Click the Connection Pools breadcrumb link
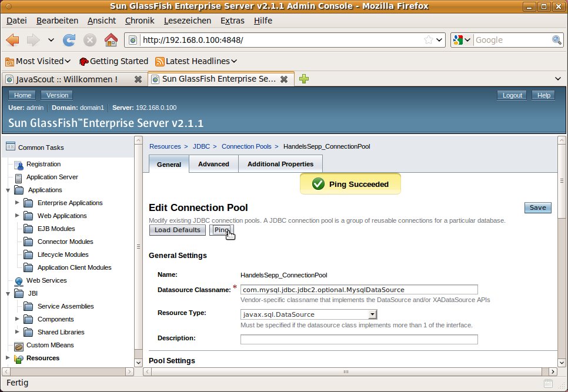This screenshot has width=568, height=392. (x=246, y=146)
